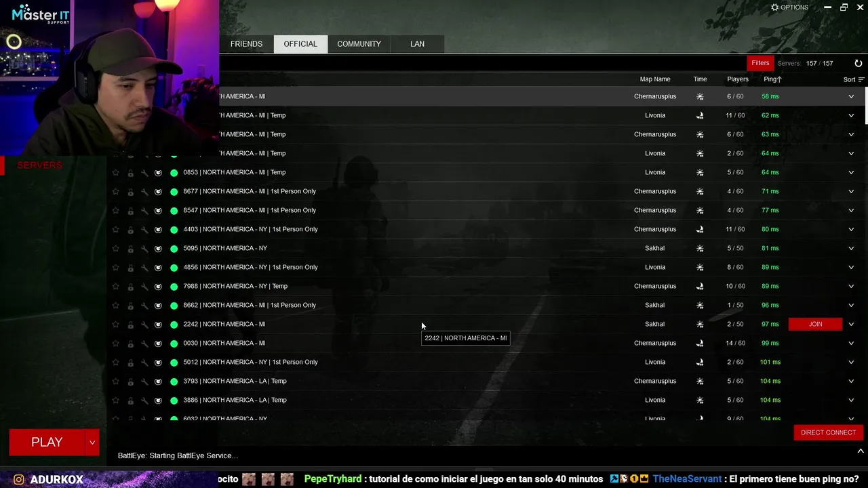The height and width of the screenshot is (488, 868).
Task: Click the night moon icon for server 4403
Action: tap(700, 230)
